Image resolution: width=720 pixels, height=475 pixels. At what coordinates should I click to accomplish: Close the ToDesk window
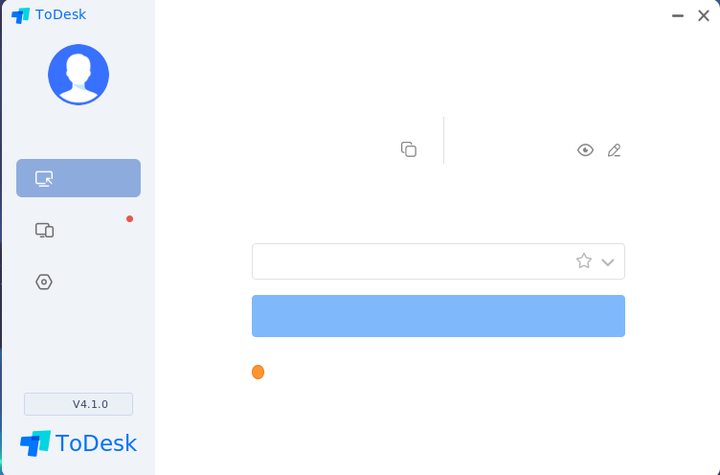(x=703, y=15)
